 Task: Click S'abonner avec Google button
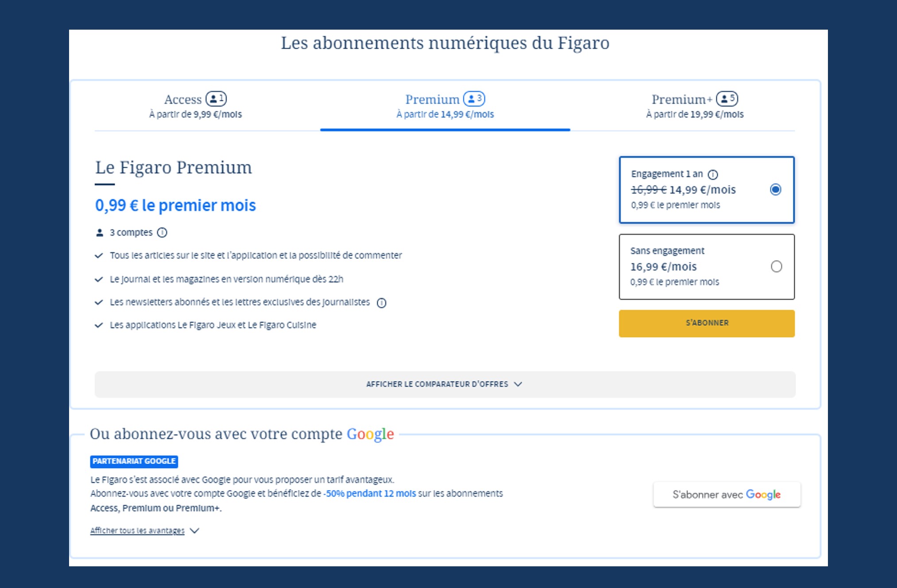727,494
